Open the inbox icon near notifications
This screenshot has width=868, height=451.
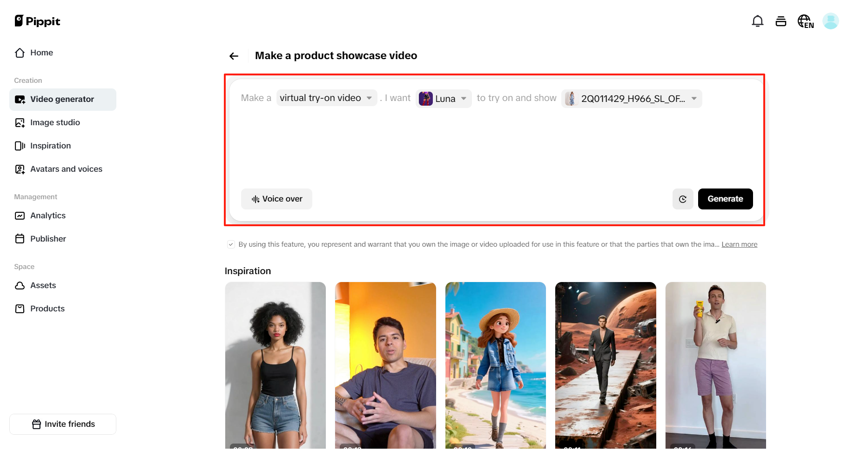click(x=781, y=21)
